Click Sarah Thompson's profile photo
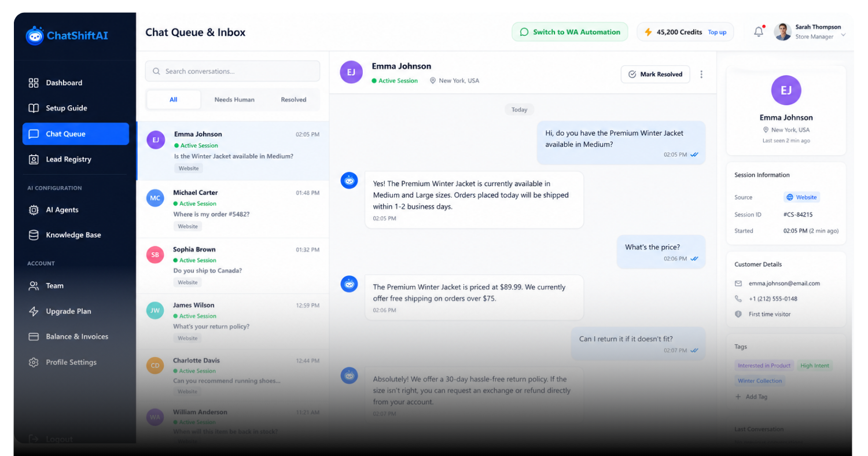The height and width of the screenshot is (456, 868). pos(782,32)
